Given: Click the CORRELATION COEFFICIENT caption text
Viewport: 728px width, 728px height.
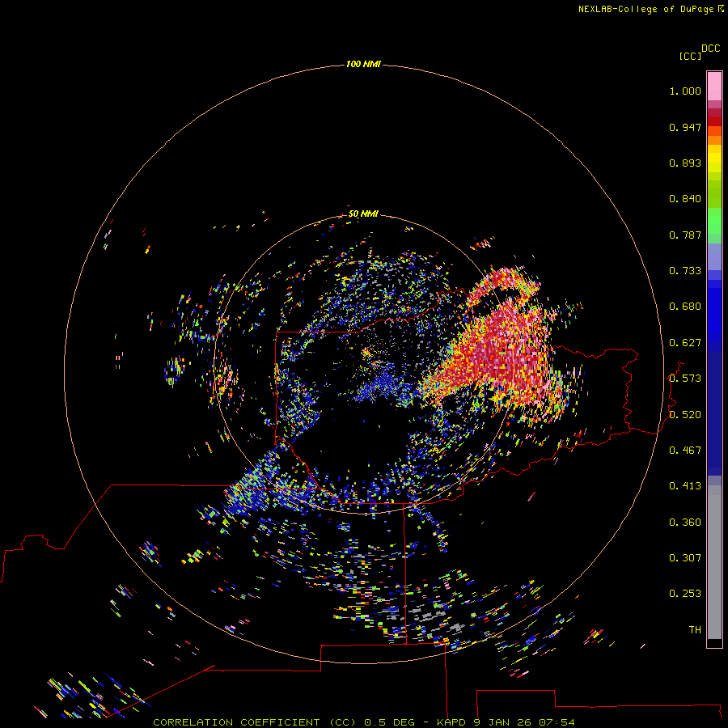Looking at the screenshot, I should [x=236, y=722].
